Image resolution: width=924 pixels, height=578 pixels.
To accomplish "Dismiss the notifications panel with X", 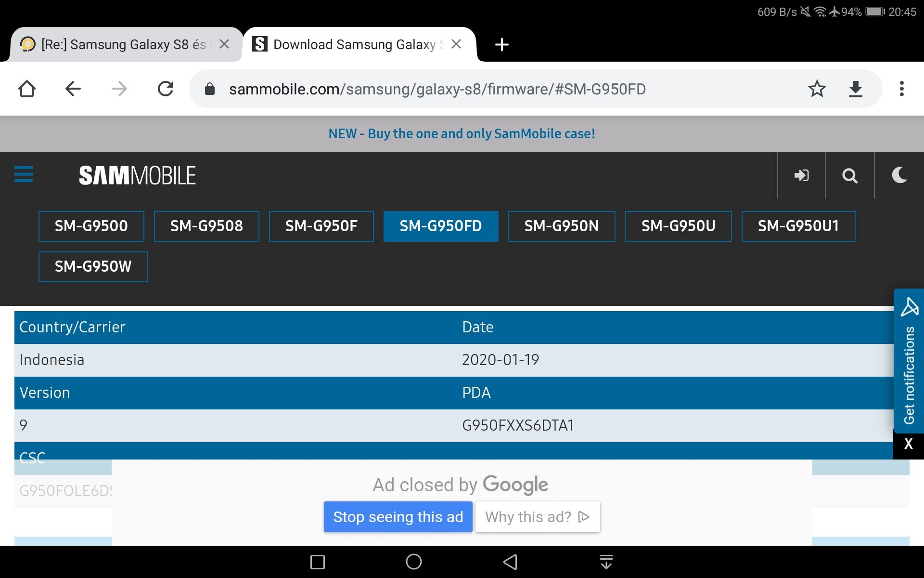I will tap(909, 444).
